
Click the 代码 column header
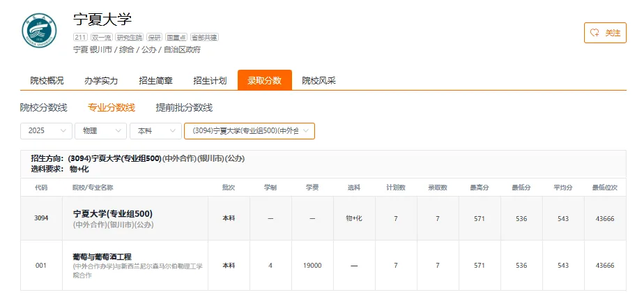41,188
